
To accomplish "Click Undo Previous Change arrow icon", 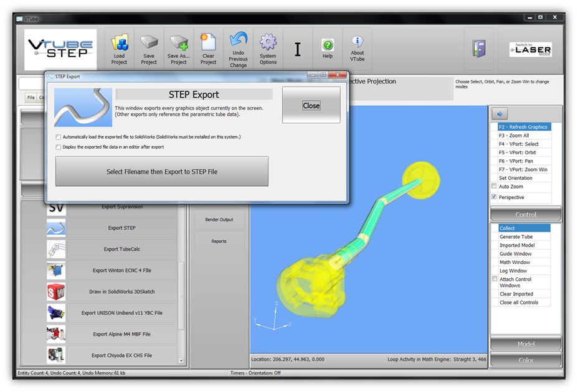I will 238,40.
